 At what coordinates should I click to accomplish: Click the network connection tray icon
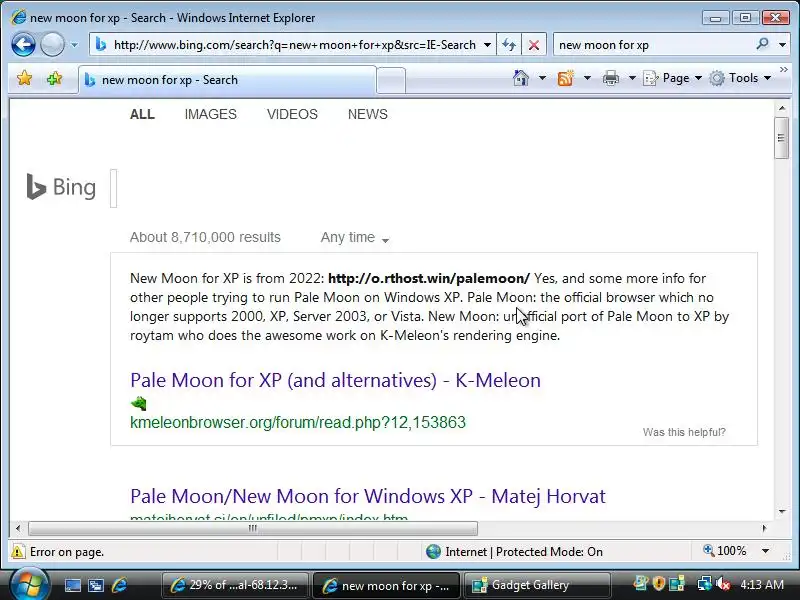coord(704,583)
